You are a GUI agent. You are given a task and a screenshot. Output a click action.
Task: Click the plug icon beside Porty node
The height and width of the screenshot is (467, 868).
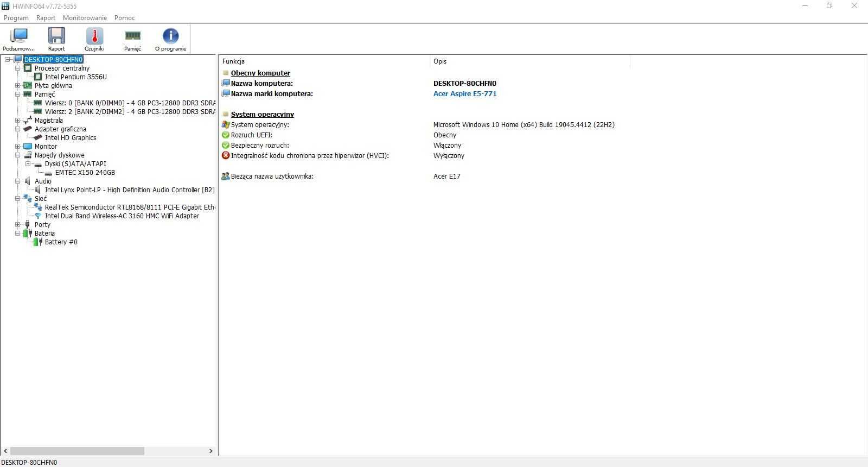pos(28,225)
